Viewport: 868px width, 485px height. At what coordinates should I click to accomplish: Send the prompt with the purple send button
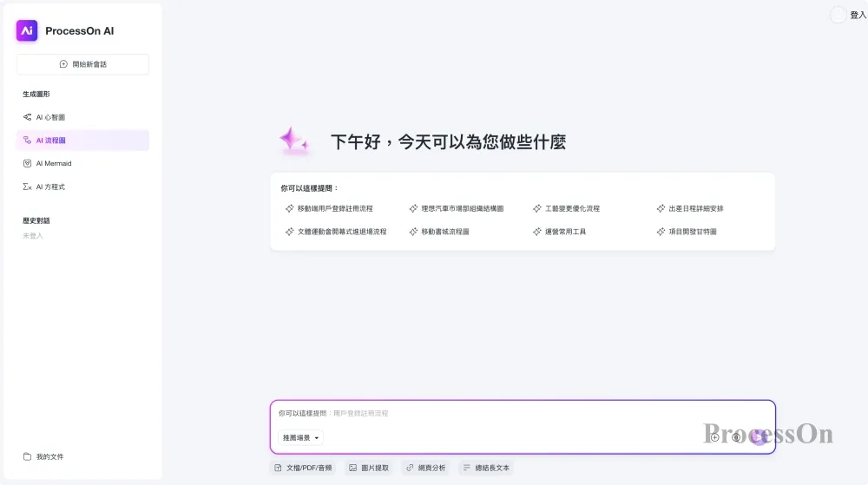coord(759,437)
